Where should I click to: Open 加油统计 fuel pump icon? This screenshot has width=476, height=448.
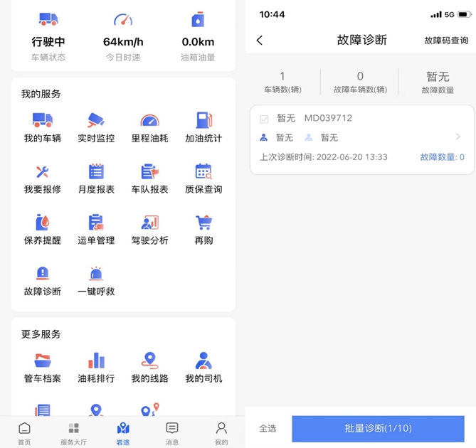tap(203, 120)
